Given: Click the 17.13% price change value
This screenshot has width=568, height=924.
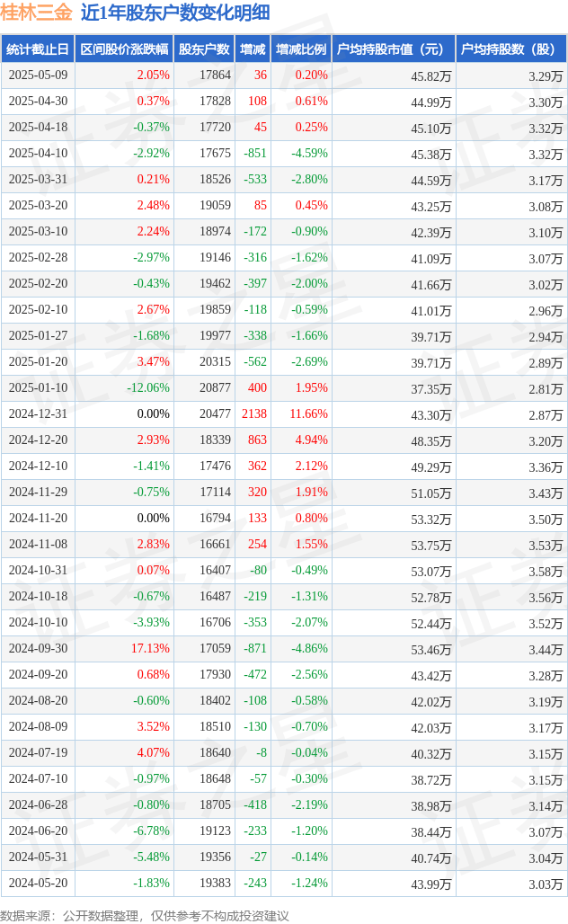Looking at the screenshot, I should 150,649.
